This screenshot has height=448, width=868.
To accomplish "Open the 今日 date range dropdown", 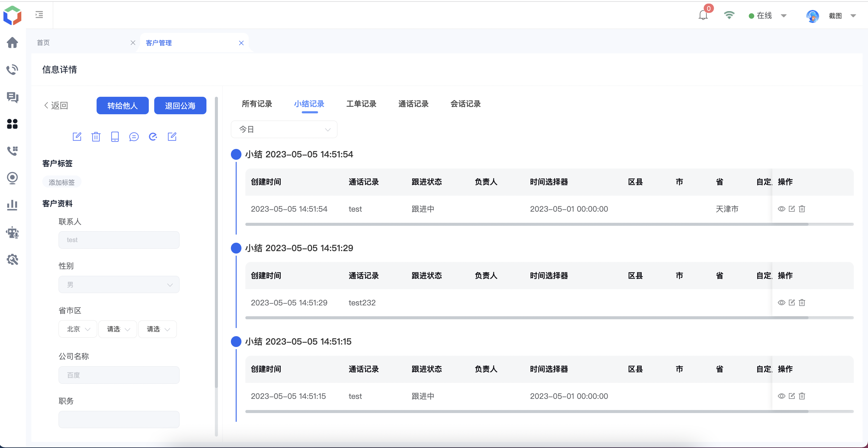I will pyautogui.click(x=284, y=129).
